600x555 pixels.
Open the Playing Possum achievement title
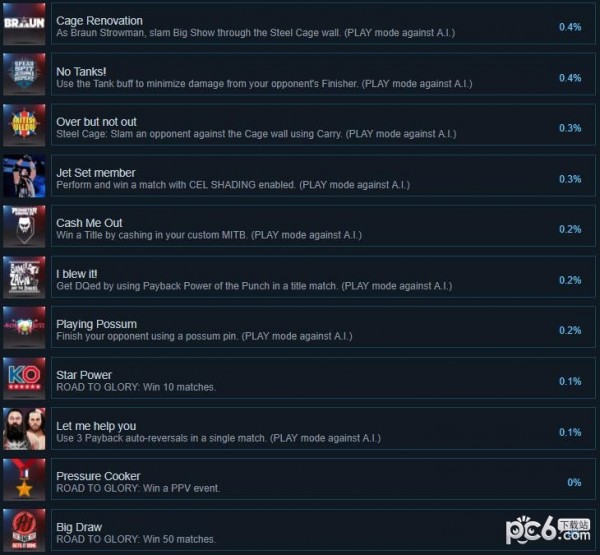[x=96, y=324]
